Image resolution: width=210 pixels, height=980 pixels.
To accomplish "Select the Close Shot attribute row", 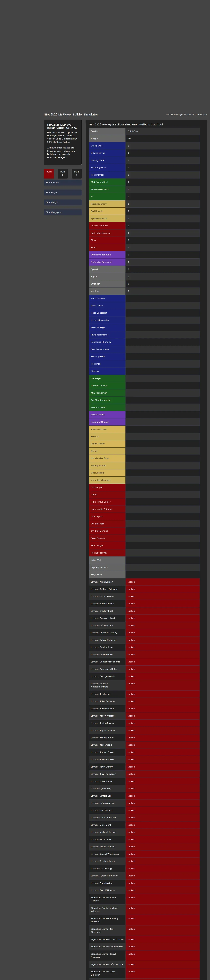I will [144, 146].
